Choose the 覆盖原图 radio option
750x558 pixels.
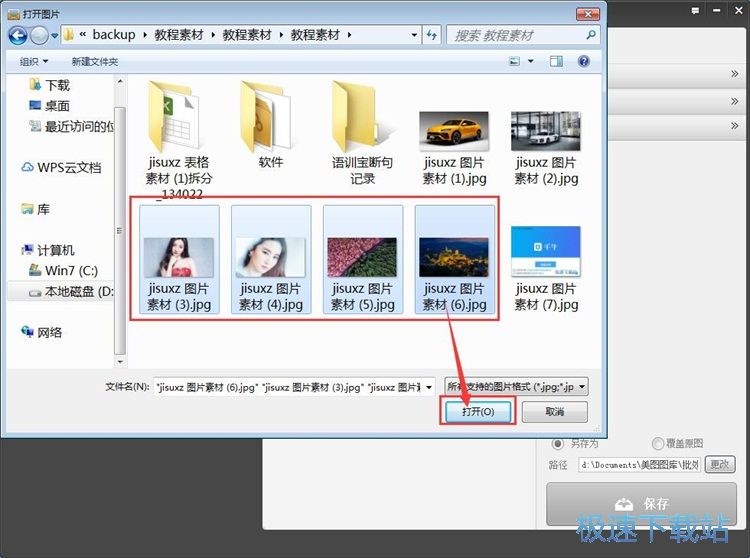[658, 443]
